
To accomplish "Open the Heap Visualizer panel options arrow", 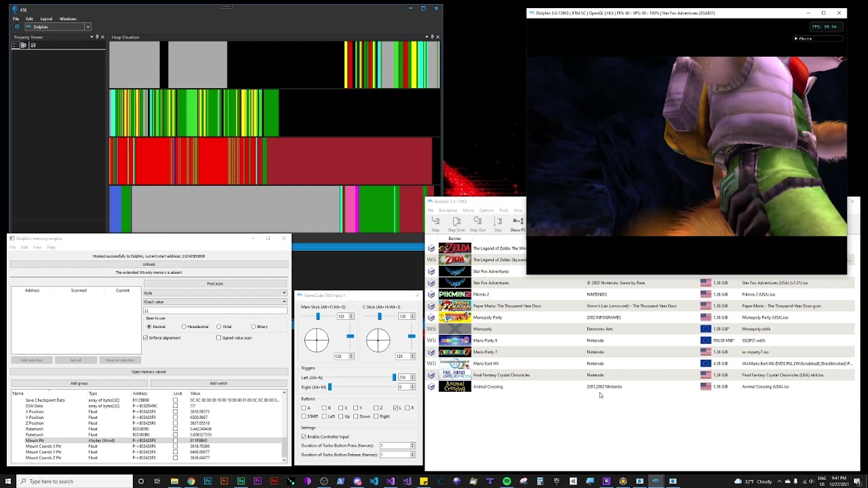I will pyautogui.click(x=427, y=37).
